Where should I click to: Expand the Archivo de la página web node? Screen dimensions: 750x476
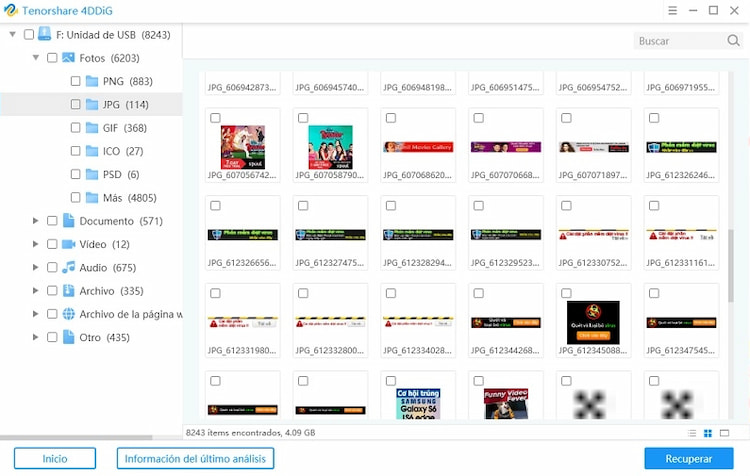click(x=35, y=314)
